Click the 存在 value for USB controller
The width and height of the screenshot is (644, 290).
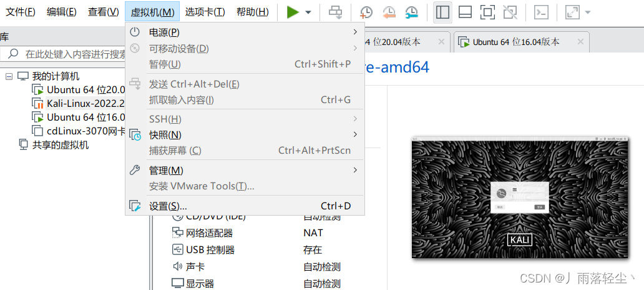313,250
